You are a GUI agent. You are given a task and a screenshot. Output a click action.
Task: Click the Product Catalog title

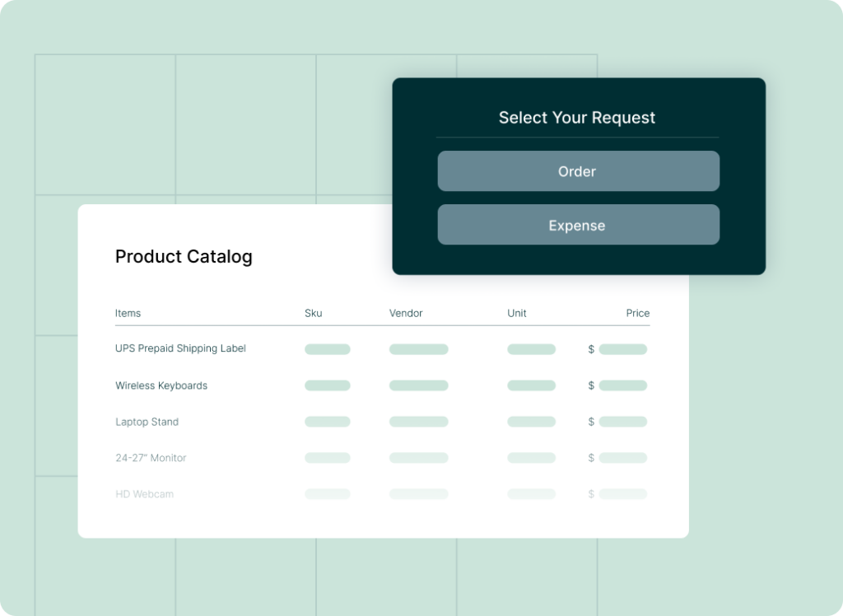[184, 257]
